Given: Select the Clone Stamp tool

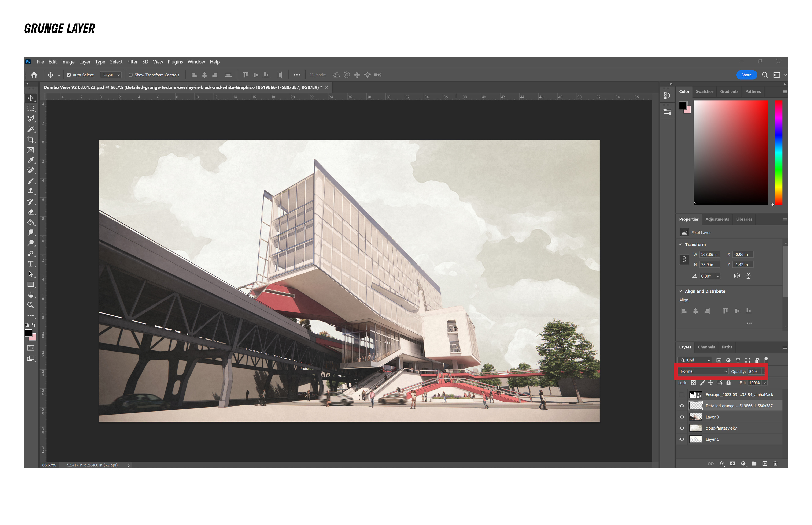Looking at the screenshot, I should (31, 191).
